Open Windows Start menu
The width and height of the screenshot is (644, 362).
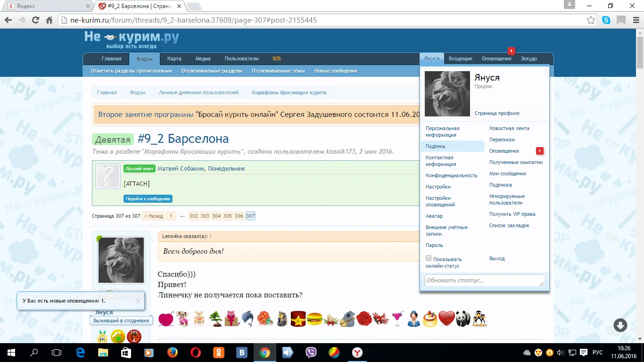point(11,353)
